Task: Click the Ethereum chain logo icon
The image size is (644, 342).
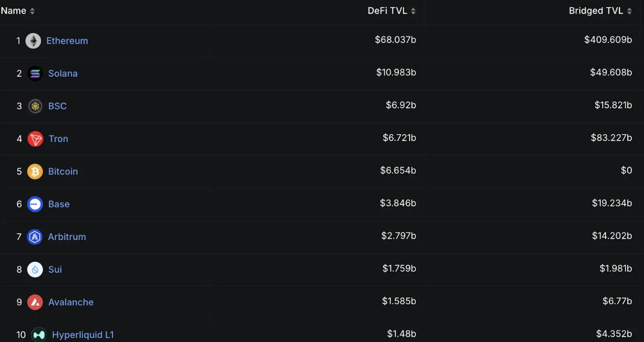Action: tap(33, 41)
